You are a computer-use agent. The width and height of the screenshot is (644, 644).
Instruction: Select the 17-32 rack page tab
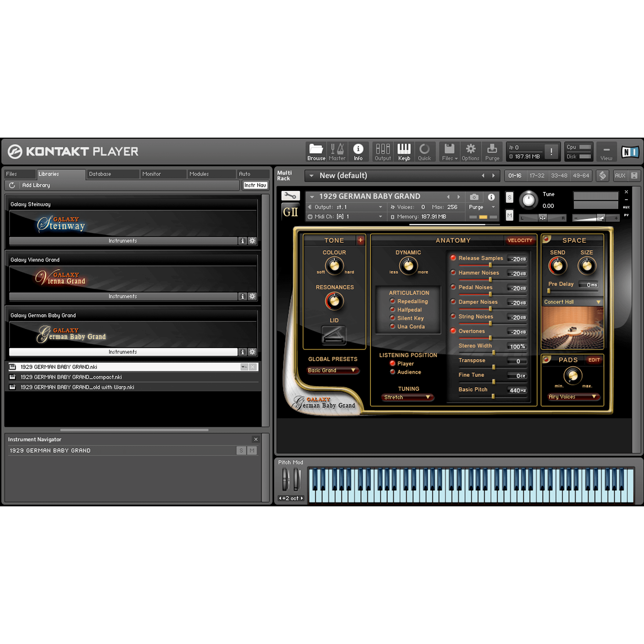(x=537, y=175)
